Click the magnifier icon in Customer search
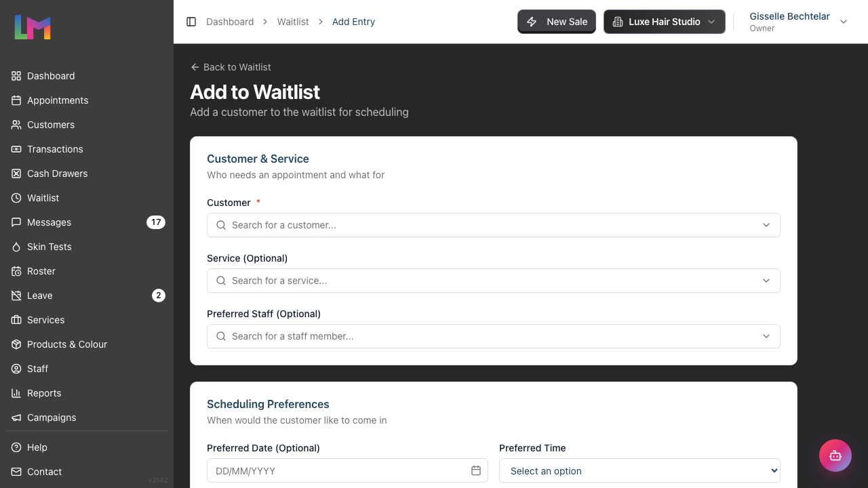The height and width of the screenshot is (488, 868). pyautogui.click(x=221, y=225)
